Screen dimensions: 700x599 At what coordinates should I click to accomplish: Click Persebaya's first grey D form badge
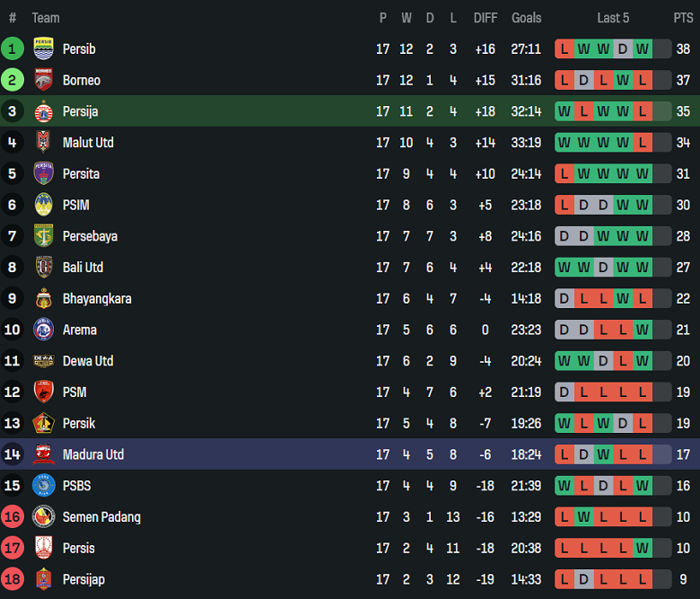click(x=564, y=236)
